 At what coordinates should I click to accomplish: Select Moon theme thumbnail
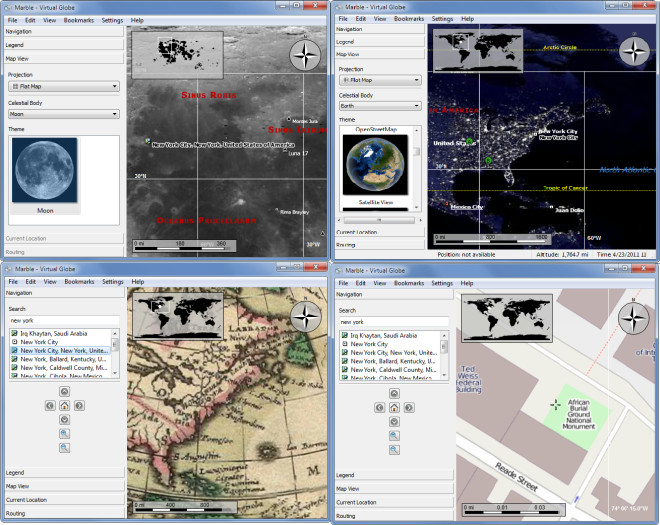[x=45, y=170]
